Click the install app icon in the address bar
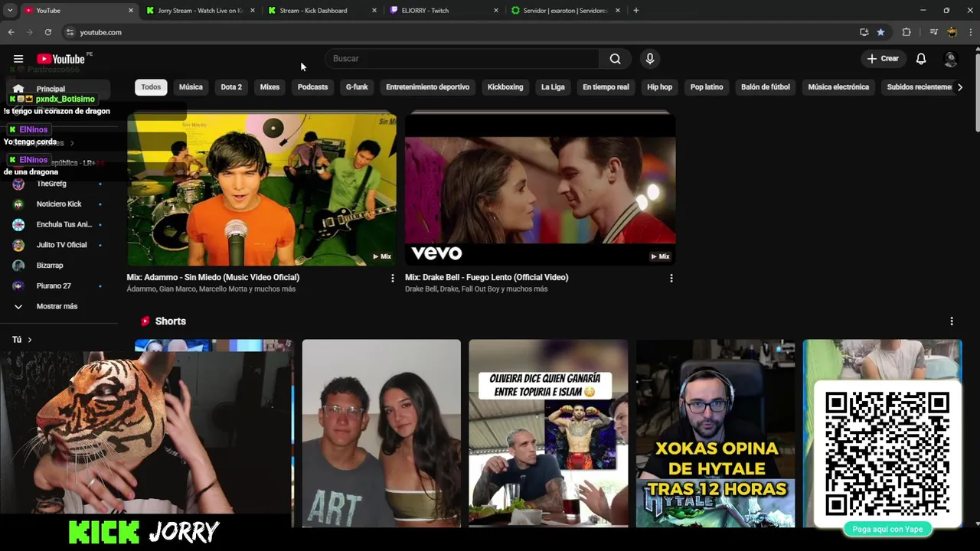 click(x=864, y=32)
